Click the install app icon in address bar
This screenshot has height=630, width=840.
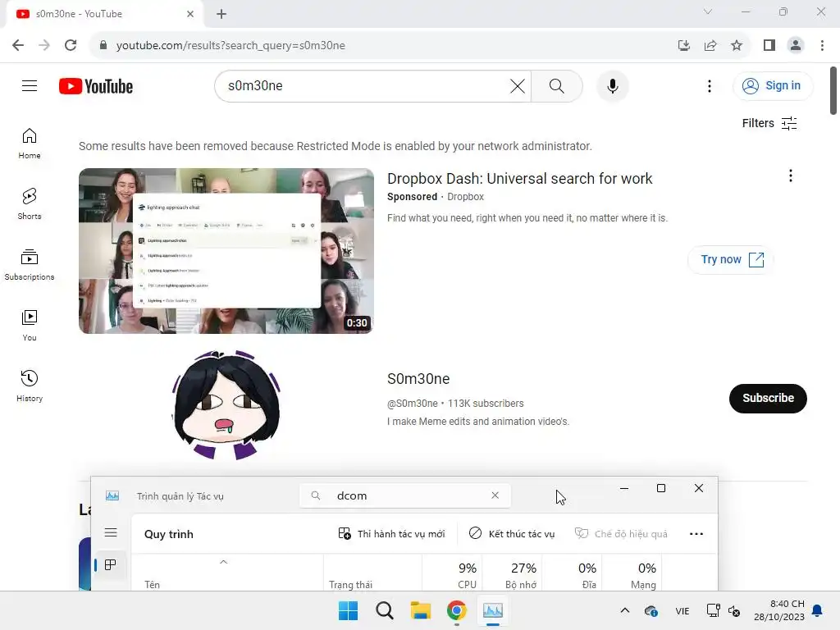[x=684, y=46]
